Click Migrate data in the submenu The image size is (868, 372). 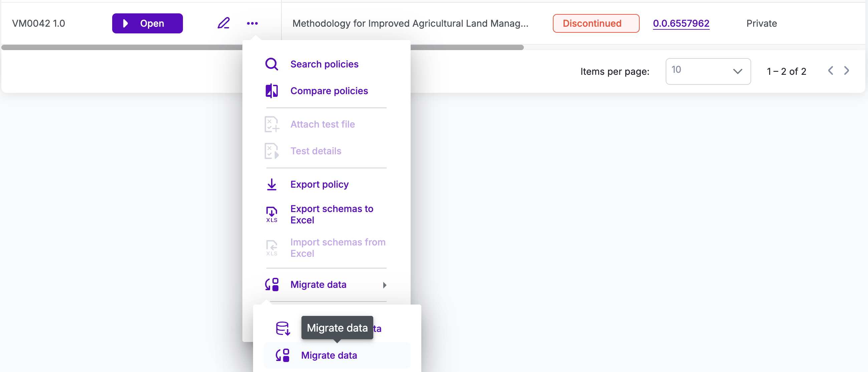[x=329, y=355]
